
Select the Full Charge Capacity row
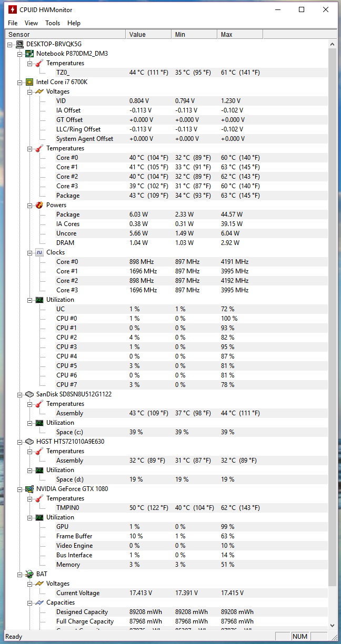[192, 621]
